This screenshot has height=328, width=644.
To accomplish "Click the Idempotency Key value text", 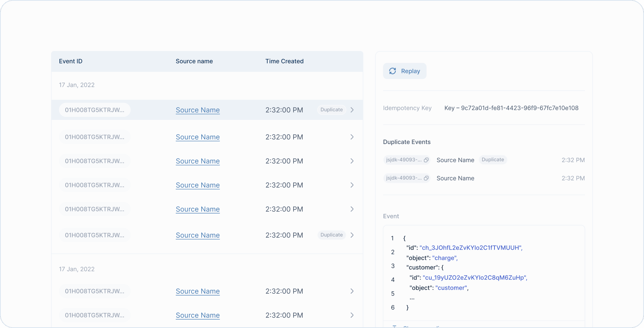I will pyautogui.click(x=511, y=108).
